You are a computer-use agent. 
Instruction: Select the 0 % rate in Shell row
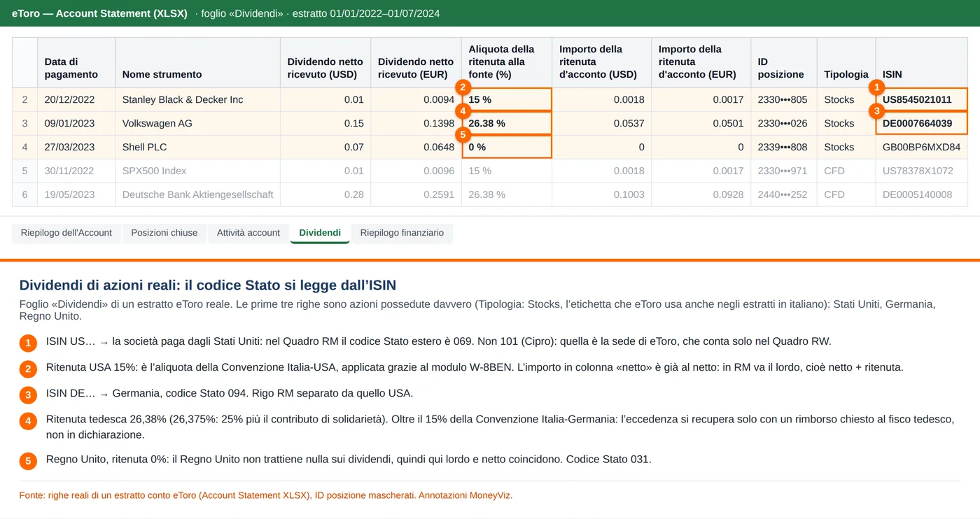[507, 148]
